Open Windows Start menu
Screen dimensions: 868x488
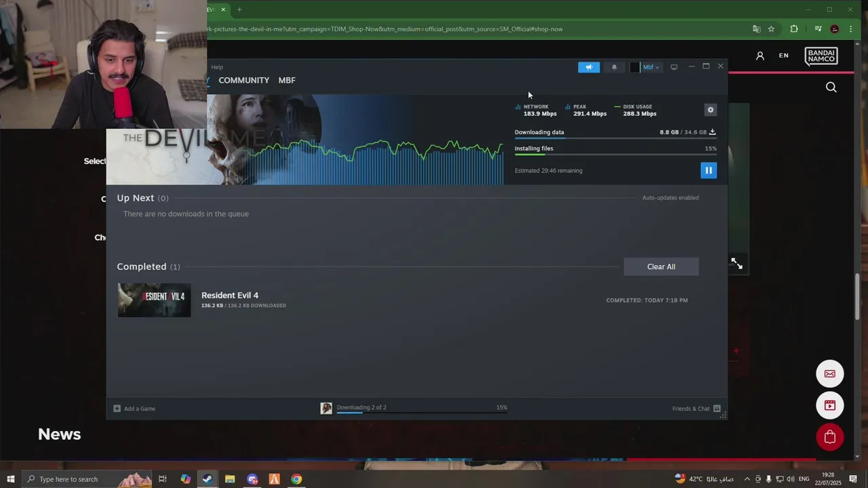(10, 479)
